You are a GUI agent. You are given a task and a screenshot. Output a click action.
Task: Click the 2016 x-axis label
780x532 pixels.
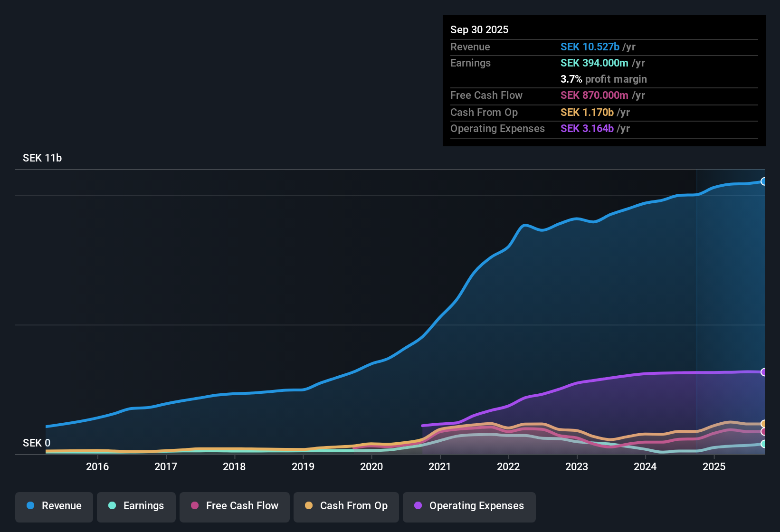point(97,466)
